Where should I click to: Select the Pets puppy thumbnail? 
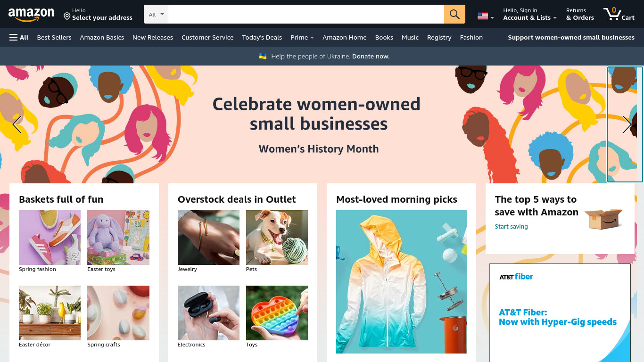(x=277, y=238)
